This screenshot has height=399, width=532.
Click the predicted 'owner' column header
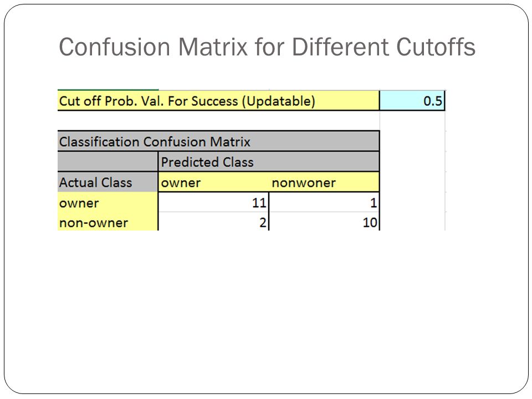pos(213,182)
